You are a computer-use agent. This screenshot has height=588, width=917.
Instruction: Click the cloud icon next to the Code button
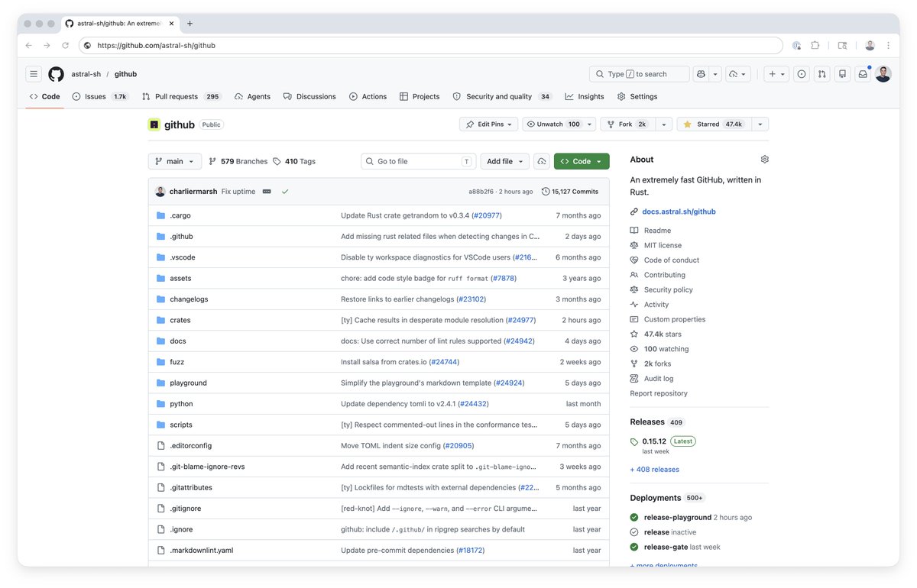tap(542, 161)
